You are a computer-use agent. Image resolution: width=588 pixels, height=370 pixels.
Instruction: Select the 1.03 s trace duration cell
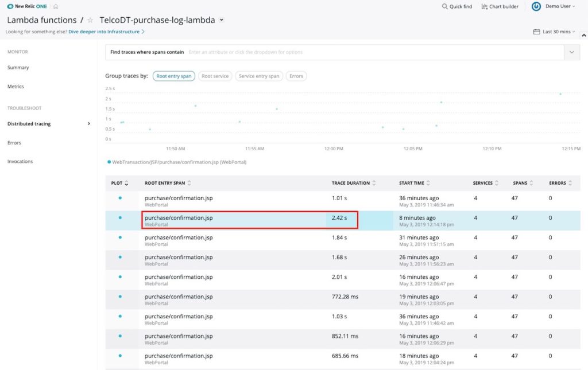click(339, 317)
